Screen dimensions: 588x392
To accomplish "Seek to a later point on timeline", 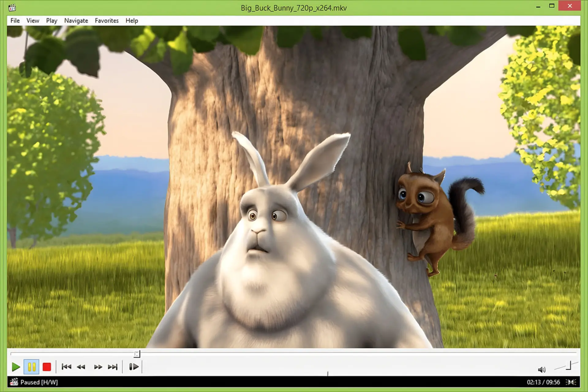I will [x=358, y=354].
